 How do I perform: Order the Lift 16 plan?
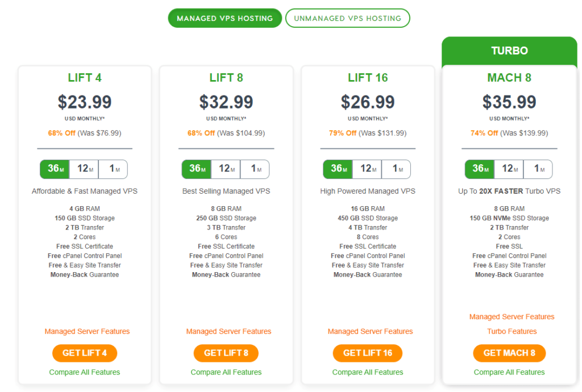click(368, 353)
